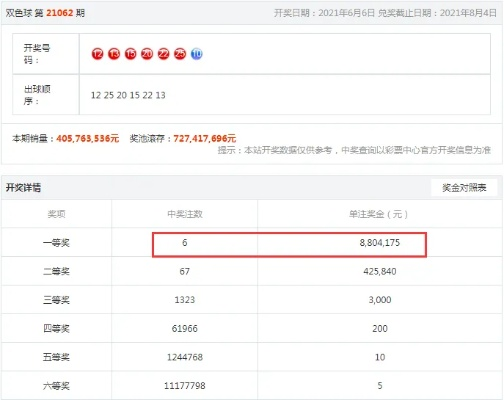Select the 二等奖 row label
The image size is (504, 400).
tap(56, 271)
